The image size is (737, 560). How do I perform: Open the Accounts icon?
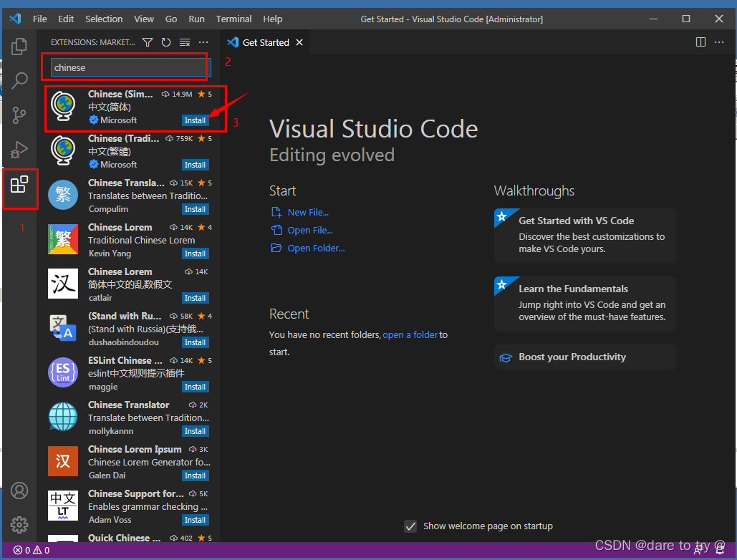pyautogui.click(x=19, y=491)
